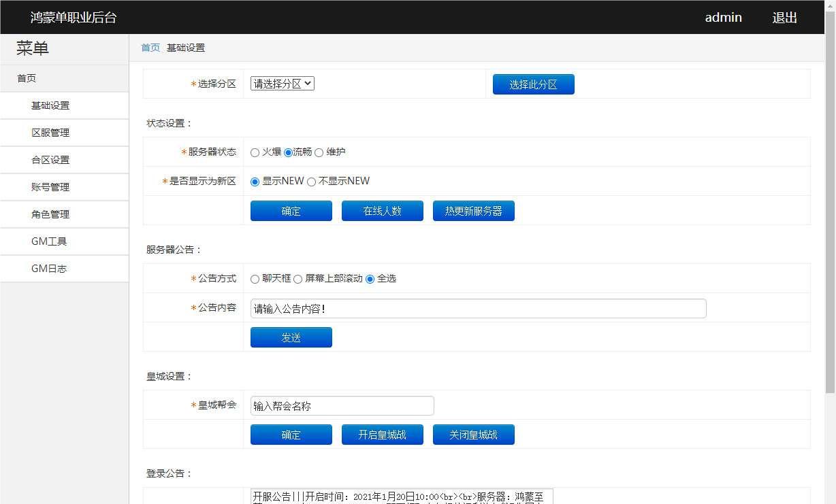Viewport: 836px width, 504px height.
Task: Select the 火爆 server status radio
Action: [255, 153]
